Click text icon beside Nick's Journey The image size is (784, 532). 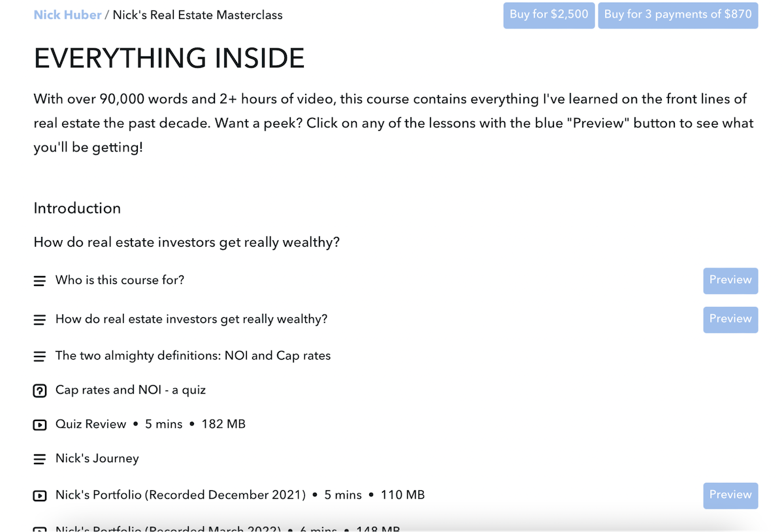(40, 459)
